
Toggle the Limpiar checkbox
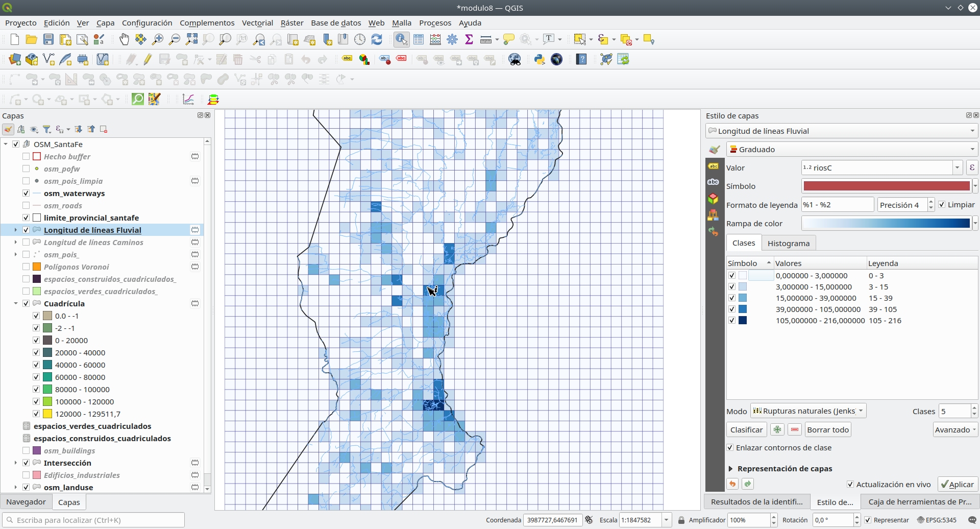(942, 205)
